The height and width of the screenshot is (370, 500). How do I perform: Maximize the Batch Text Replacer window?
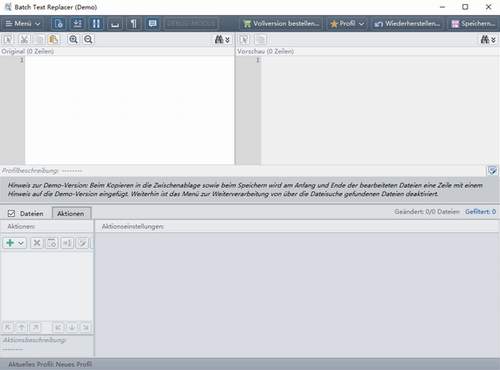[465, 7]
